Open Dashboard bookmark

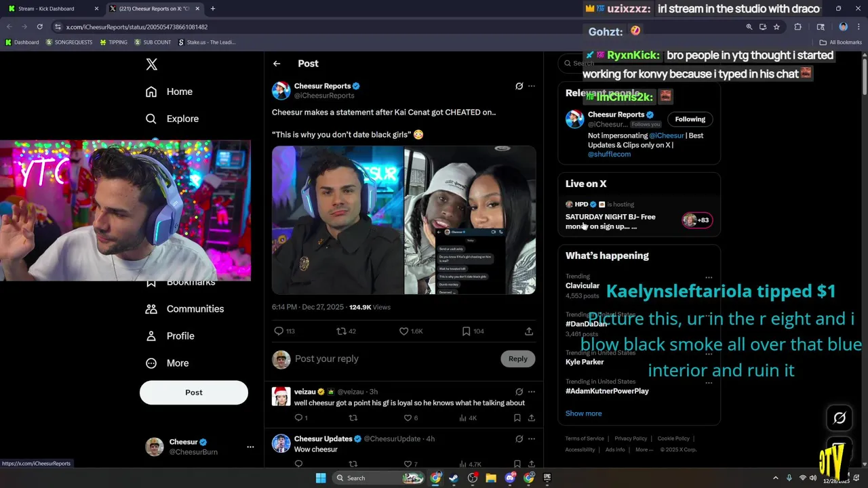(22, 42)
